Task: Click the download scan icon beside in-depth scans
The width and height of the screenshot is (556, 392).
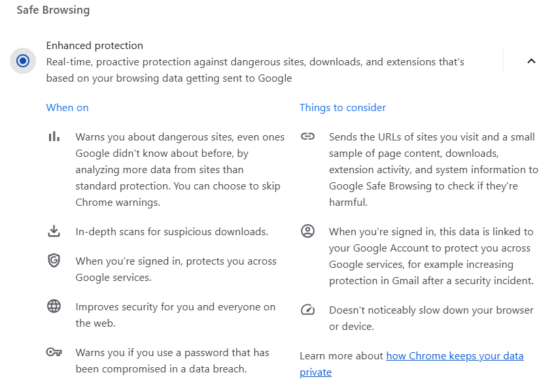Action: click(x=54, y=231)
